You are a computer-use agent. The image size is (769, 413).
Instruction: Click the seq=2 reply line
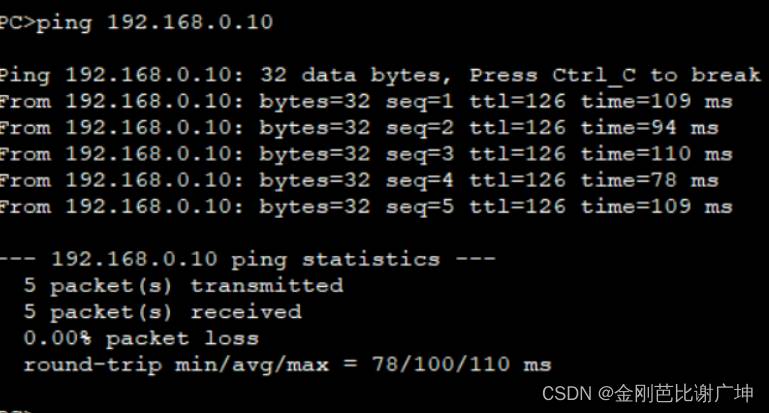click(x=359, y=128)
